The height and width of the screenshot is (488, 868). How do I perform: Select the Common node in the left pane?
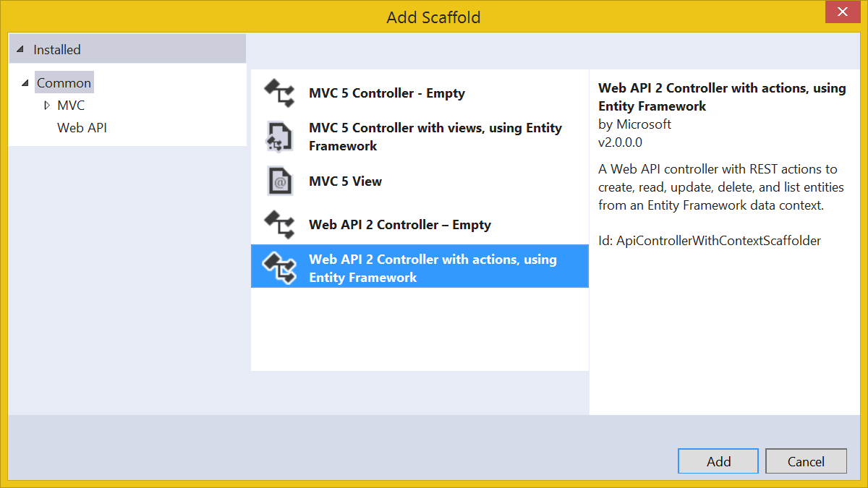point(64,82)
